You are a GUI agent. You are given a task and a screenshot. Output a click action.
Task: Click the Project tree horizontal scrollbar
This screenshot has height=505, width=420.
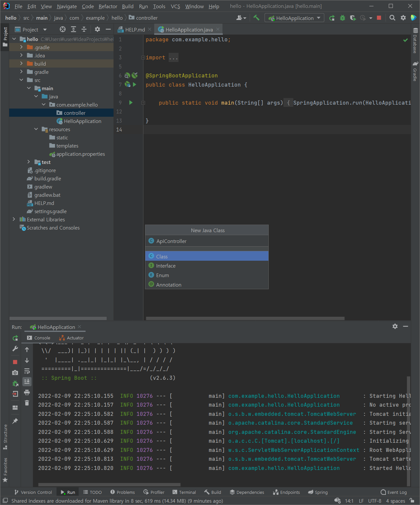click(58, 318)
